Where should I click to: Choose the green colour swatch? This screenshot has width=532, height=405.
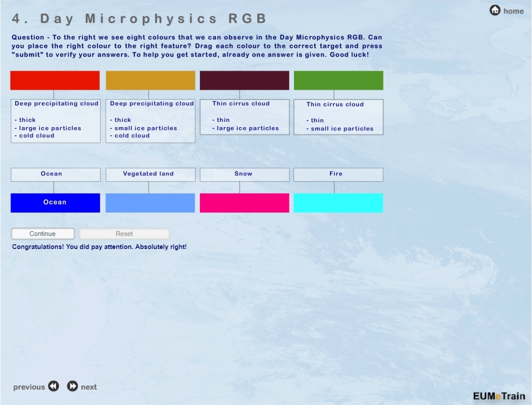[x=338, y=80]
